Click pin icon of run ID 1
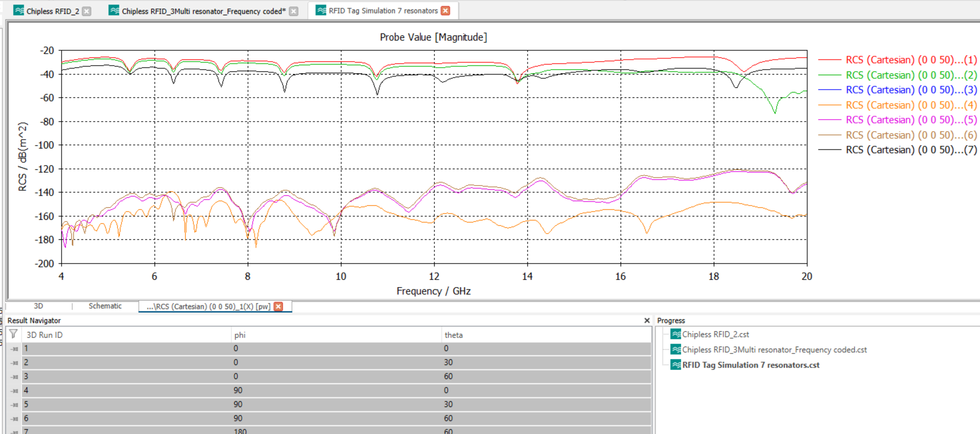The width and height of the screenshot is (980, 434). pos(15,349)
